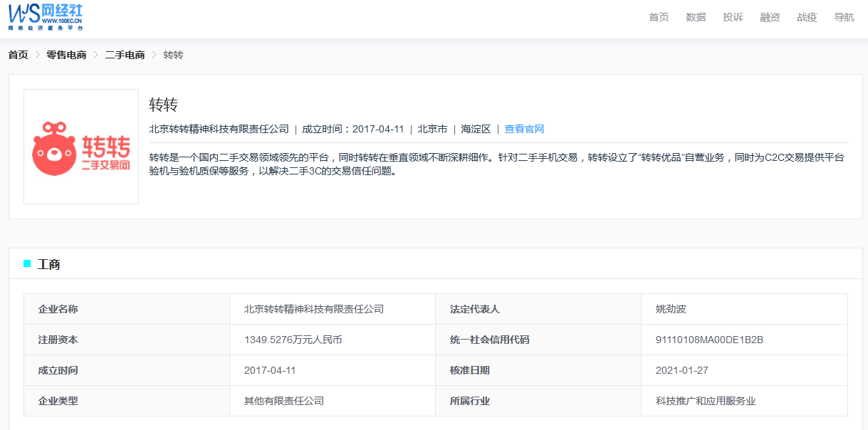This screenshot has width=868, height=430.
Task: Click the 2021-01-27 approval date
Action: pos(682,370)
